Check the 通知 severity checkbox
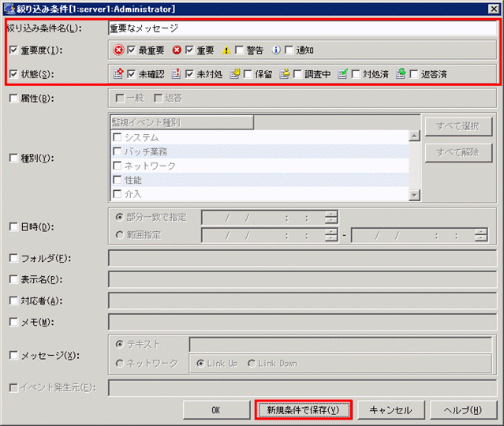Screen dimensions: 504x426 (x=289, y=50)
